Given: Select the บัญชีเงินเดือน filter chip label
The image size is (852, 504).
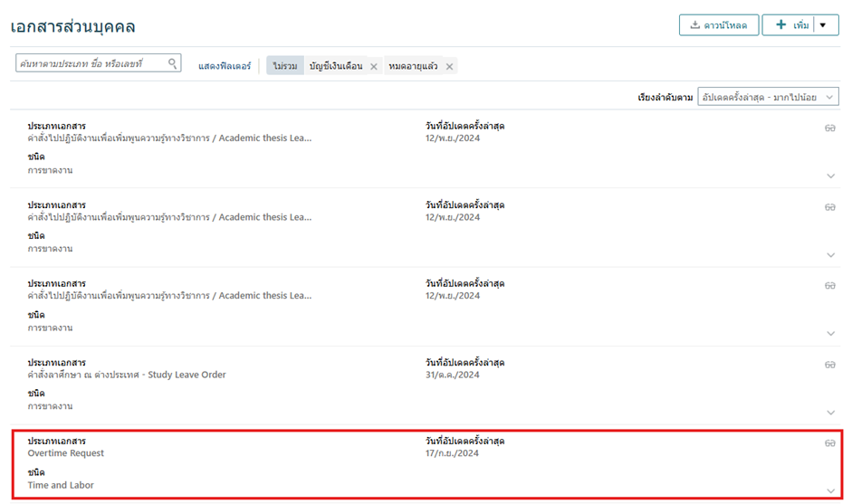Looking at the screenshot, I should 336,67.
